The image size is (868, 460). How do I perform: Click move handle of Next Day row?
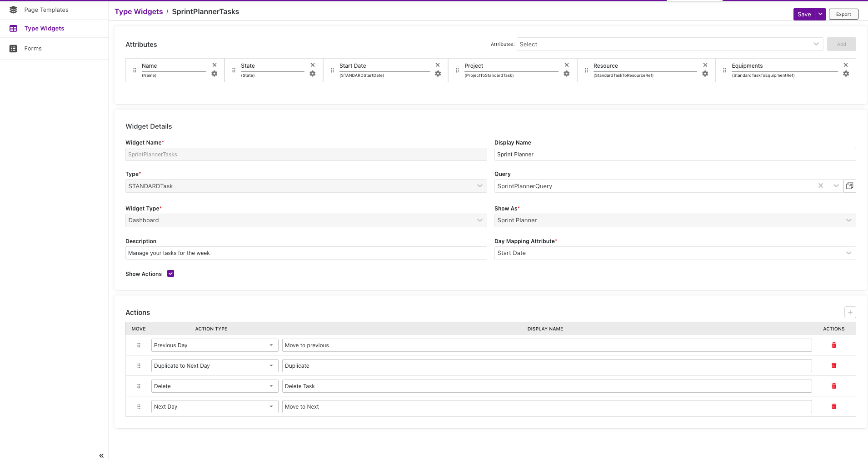tap(139, 407)
